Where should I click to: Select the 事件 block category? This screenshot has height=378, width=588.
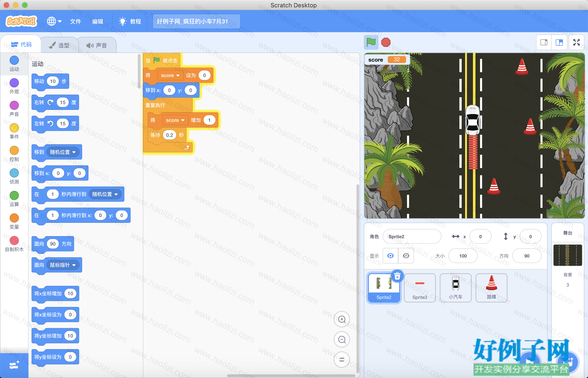(14, 131)
